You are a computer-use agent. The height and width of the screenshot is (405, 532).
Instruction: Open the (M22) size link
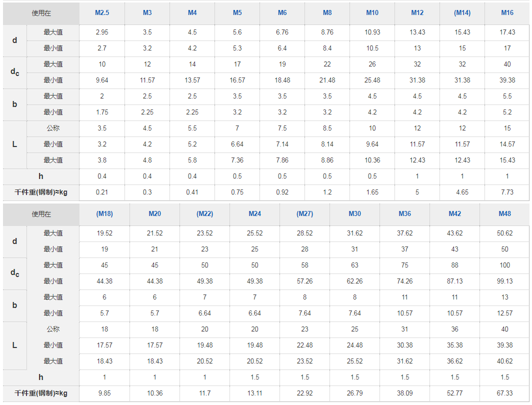(x=204, y=213)
